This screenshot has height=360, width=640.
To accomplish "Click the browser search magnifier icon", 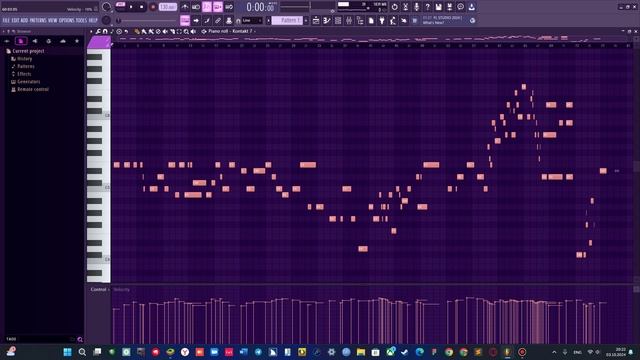I will (x=80, y=339).
